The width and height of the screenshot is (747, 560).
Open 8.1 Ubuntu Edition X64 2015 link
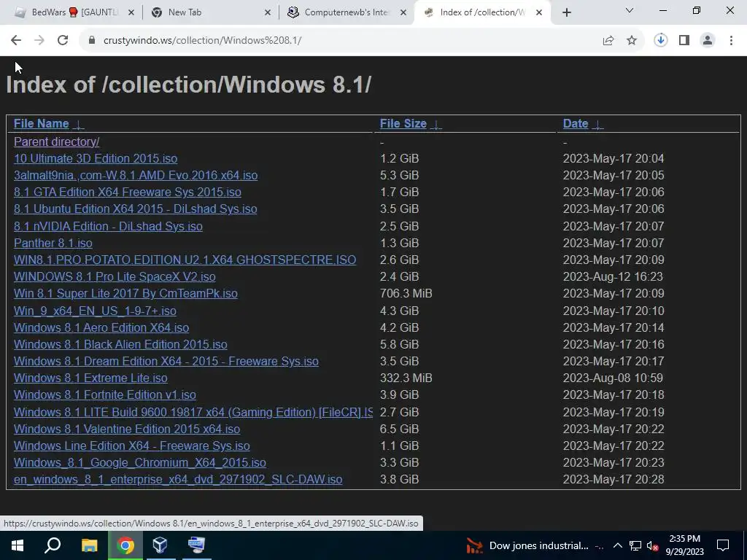[135, 209]
